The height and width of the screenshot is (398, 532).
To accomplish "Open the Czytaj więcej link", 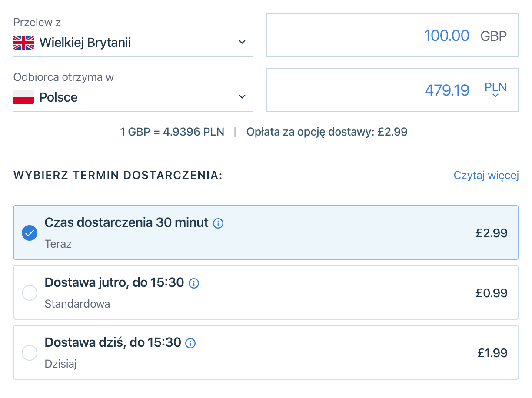I will coord(486,175).
